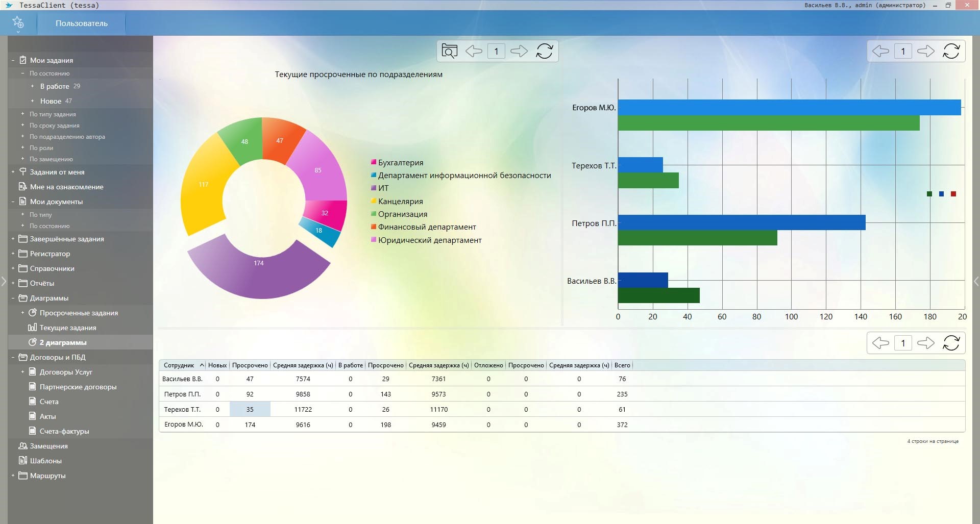Image resolution: width=980 pixels, height=524 pixels.
Task: Click the search view icon above pie chart
Action: click(449, 51)
